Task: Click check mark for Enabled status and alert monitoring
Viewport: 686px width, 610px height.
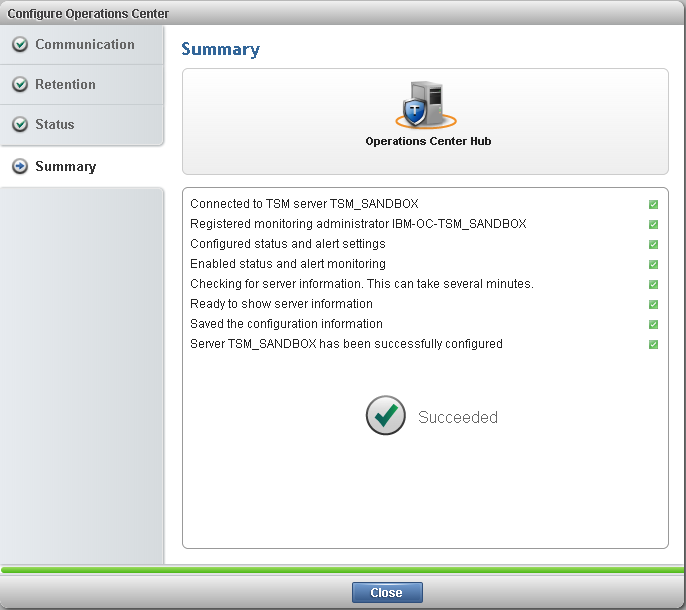Action: coord(653,264)
